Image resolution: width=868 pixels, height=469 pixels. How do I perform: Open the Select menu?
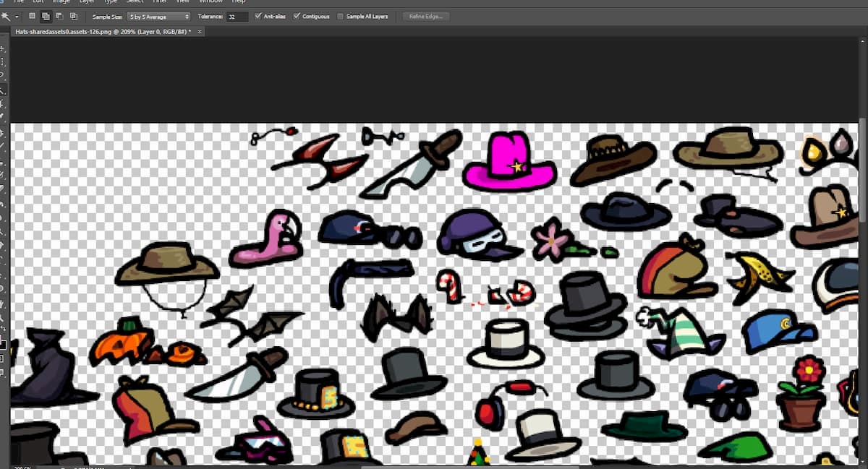click(135, 1)
